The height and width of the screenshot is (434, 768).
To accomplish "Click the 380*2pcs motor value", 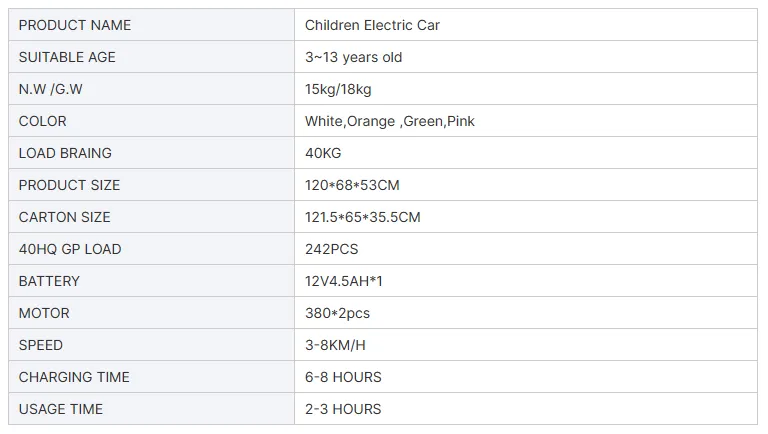I will pos(337,313).
